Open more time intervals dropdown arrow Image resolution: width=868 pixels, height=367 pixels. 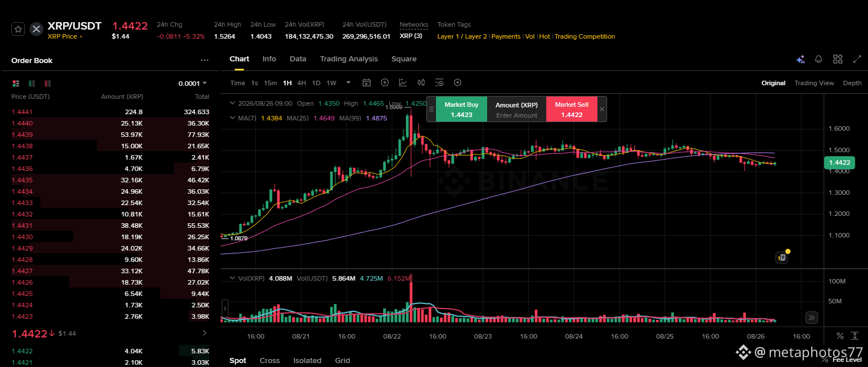coord(348,82)
